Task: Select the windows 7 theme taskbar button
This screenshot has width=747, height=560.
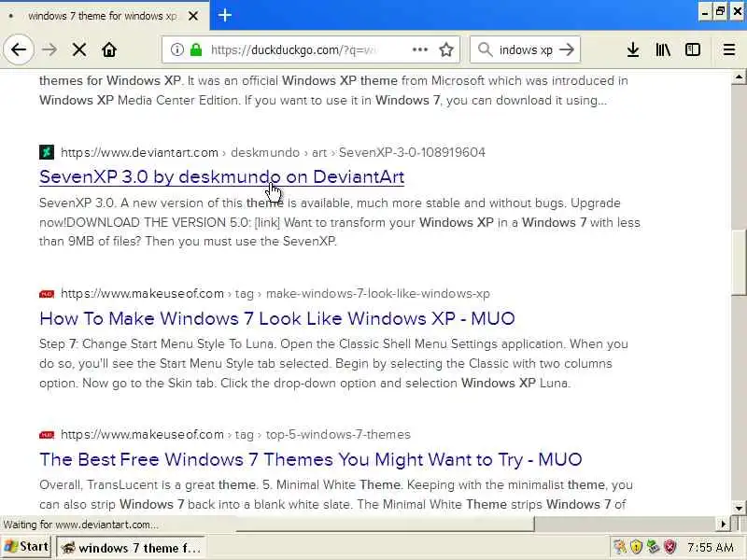Action: [131, 548]
